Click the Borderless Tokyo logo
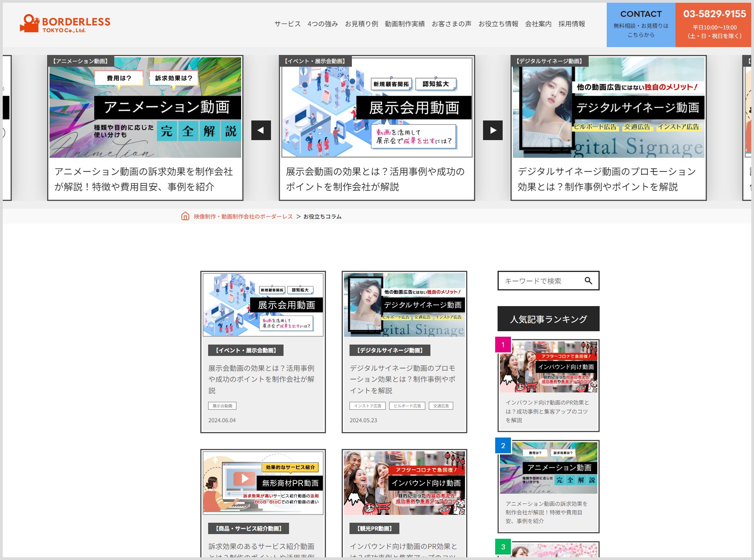754x560 pixels. click(65, 24)
